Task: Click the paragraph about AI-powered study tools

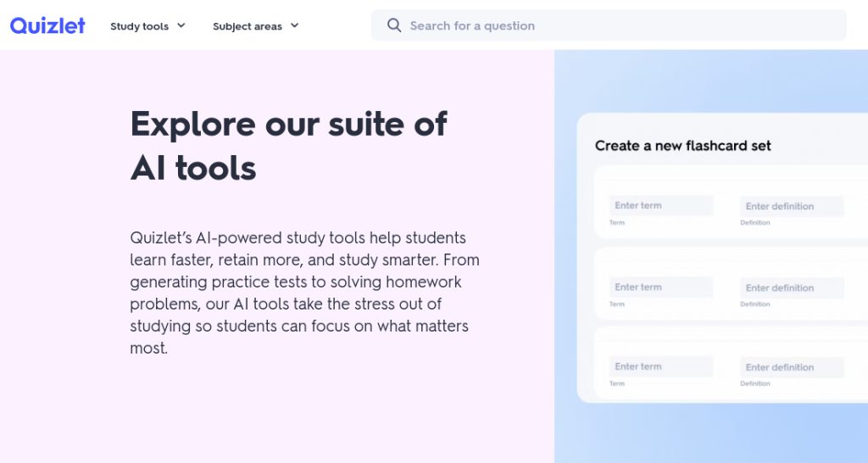Action: tap(304, 293)
